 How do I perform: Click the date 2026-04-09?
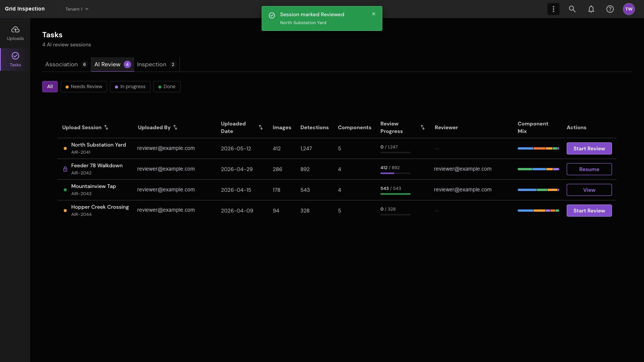point(237,211)
